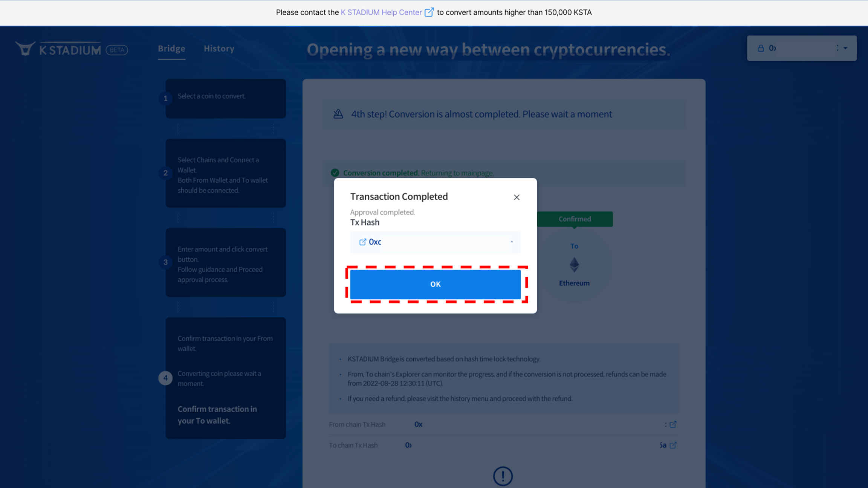Click the 0xc transaction hash link
Viewport: 868px width, 488px height.
pos(375,242)
